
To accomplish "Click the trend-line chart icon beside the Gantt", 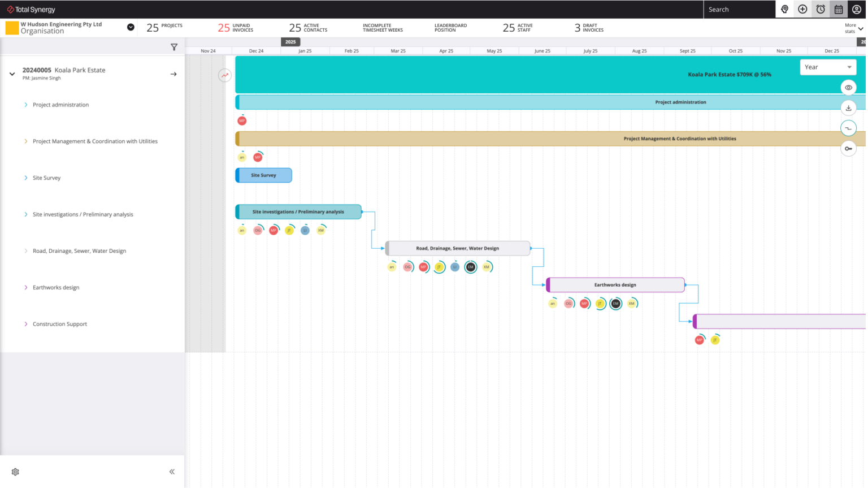I will tap(225, 75).
